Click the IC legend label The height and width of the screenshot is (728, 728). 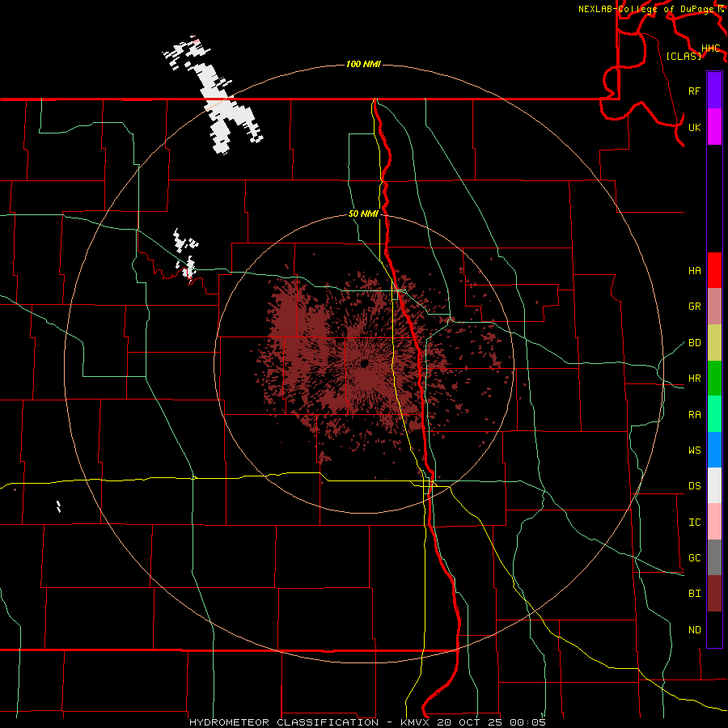(x=694, y=523)
